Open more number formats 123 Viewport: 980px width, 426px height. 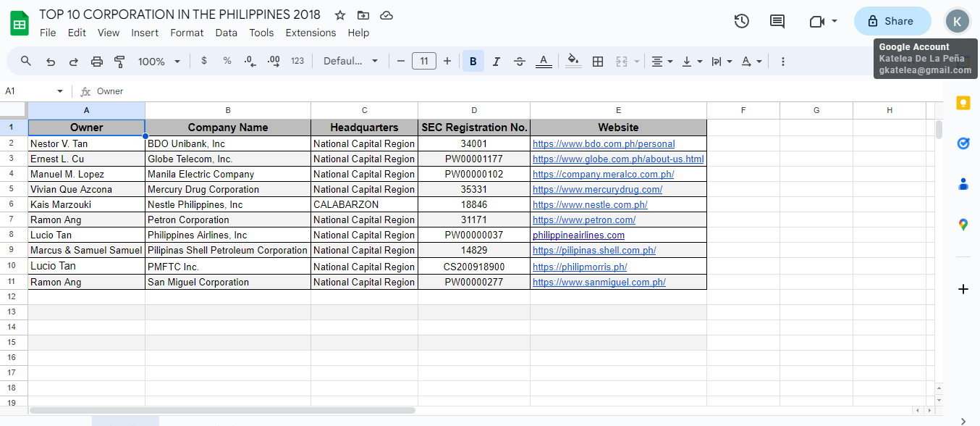click(297, 62)
